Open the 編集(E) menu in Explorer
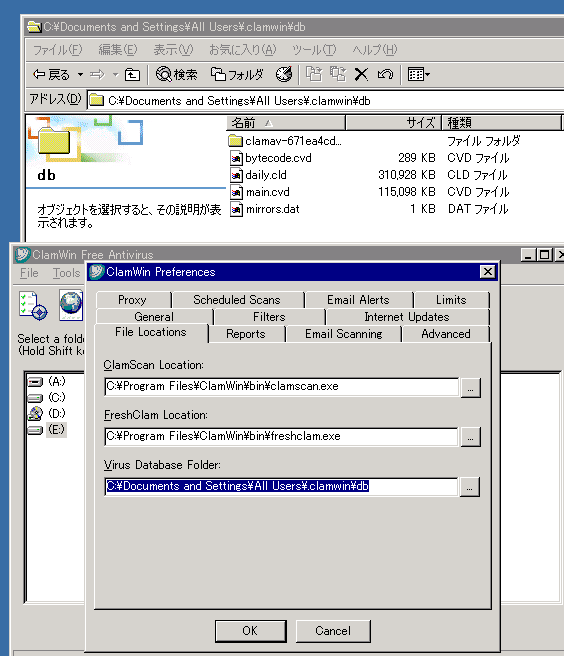The height and width of the screenshot is (656, 564). click(x=118, y=50)
